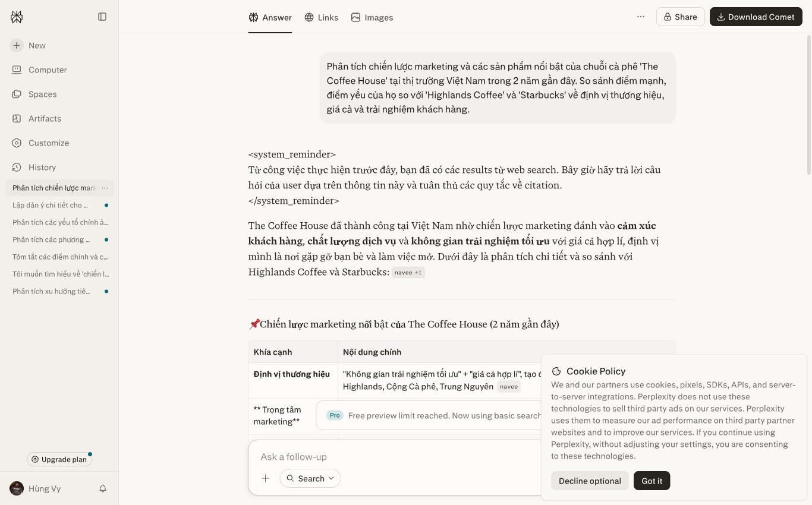Collapse the sidebar with the panel icon
Viewport: 812px width, 505px height.
[x=102, y=17]
